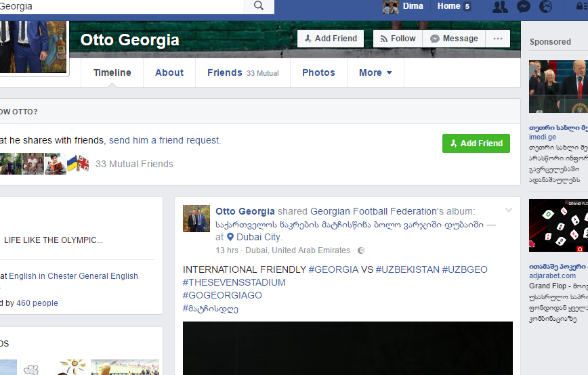Image resolution: width=588 pixels, height=375 pixels.
Task: Open the #GEORGIA hashtag
Action: (333, 269)
